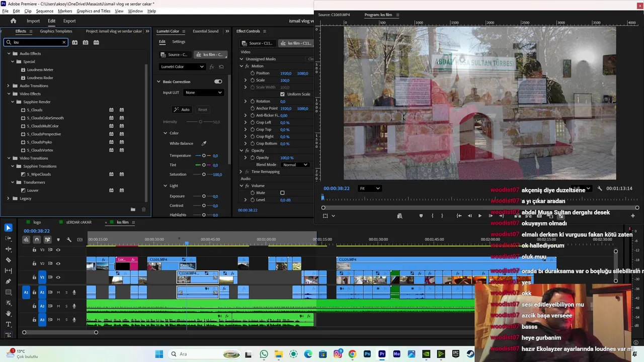644x362 pixels.
Task: Open Chrome from the Windows taskbar
Action: (352, 354)
